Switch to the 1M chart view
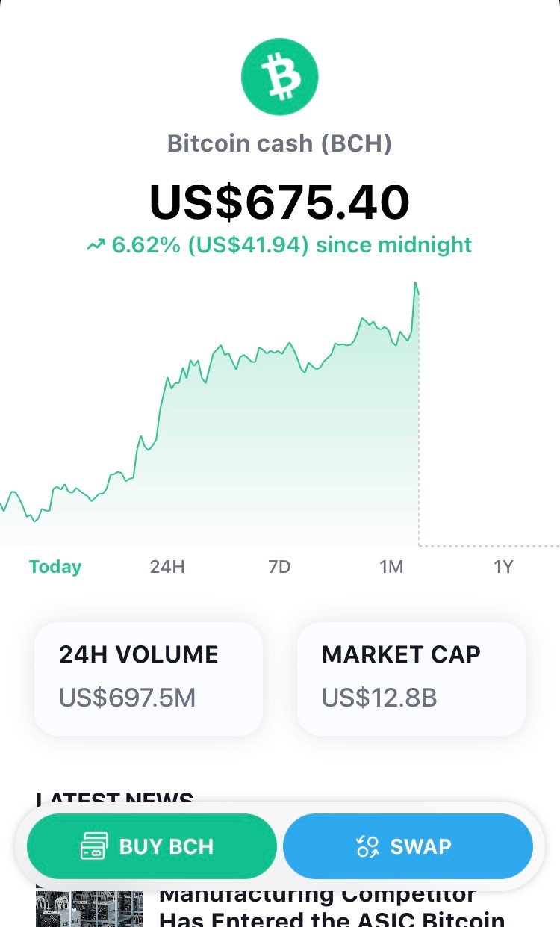Screen dimensions: 560x927 391,567
